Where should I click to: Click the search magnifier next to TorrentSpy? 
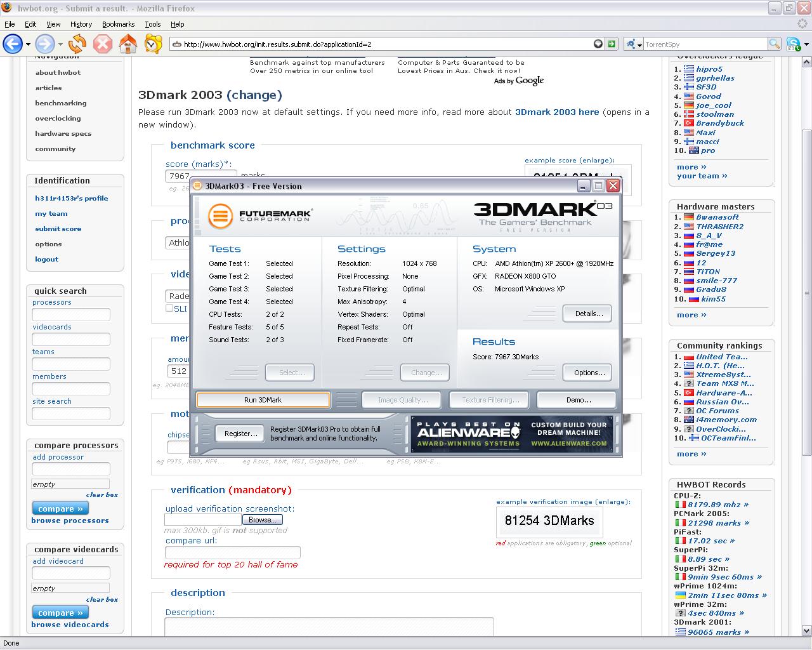(774, 44)
